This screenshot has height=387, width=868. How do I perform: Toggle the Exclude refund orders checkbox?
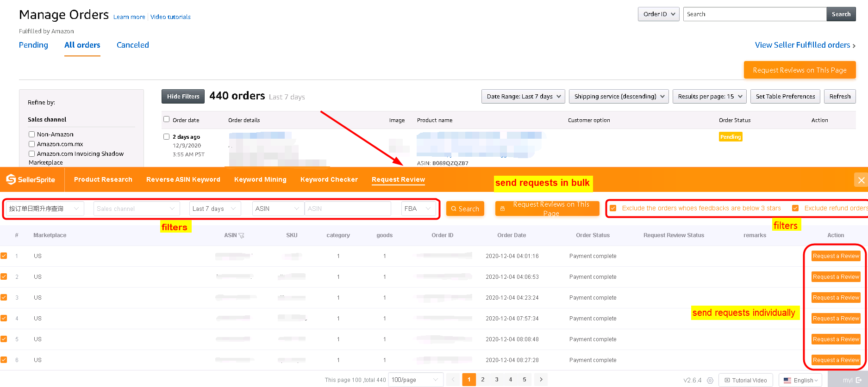pyautogui.click(x=795, y=208)
